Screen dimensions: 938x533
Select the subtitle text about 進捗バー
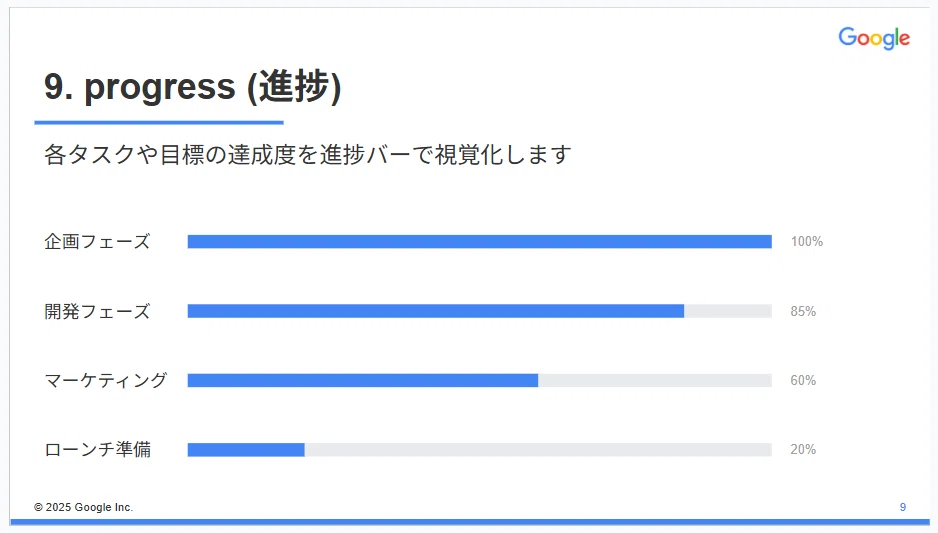[307, 154]
